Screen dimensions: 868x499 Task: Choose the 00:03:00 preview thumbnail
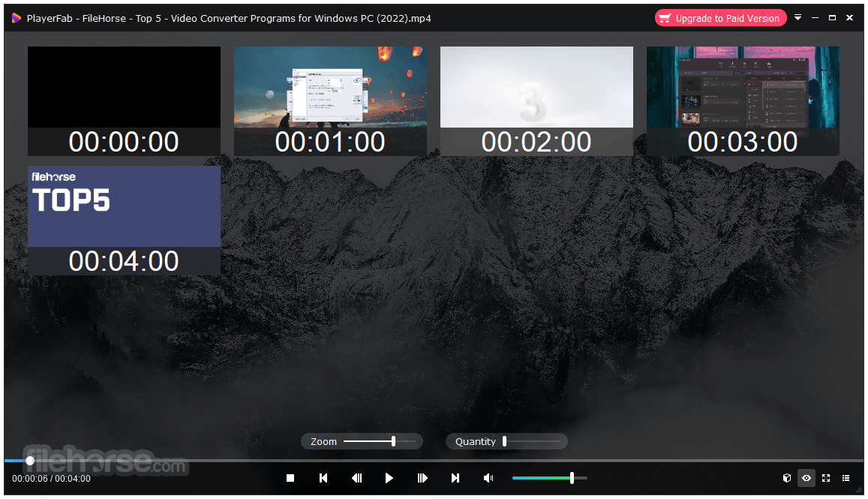click(743, 101)
